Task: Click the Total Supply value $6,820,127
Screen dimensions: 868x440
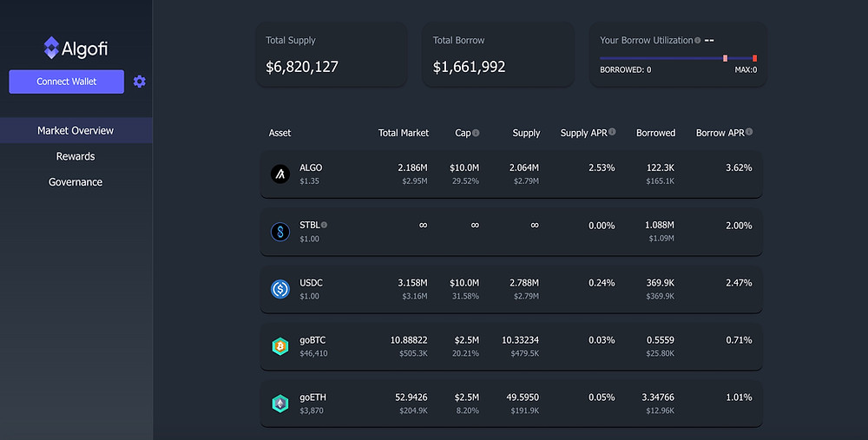Action: tap(302, 67)
